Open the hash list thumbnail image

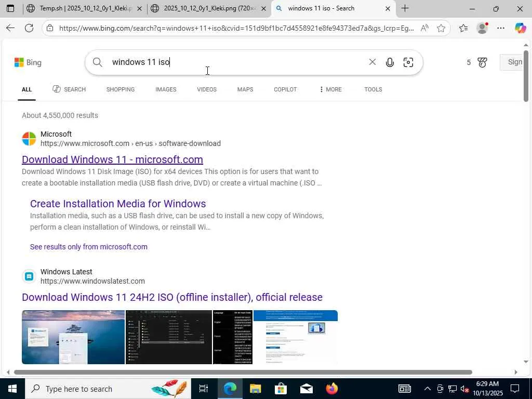tap(232, 337)
